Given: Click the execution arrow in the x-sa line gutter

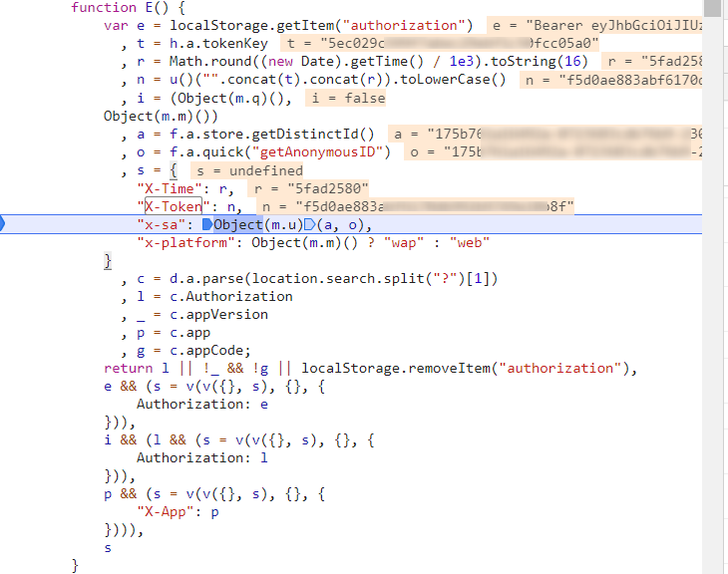Looking at the screenshot, I should pos(4,224).
